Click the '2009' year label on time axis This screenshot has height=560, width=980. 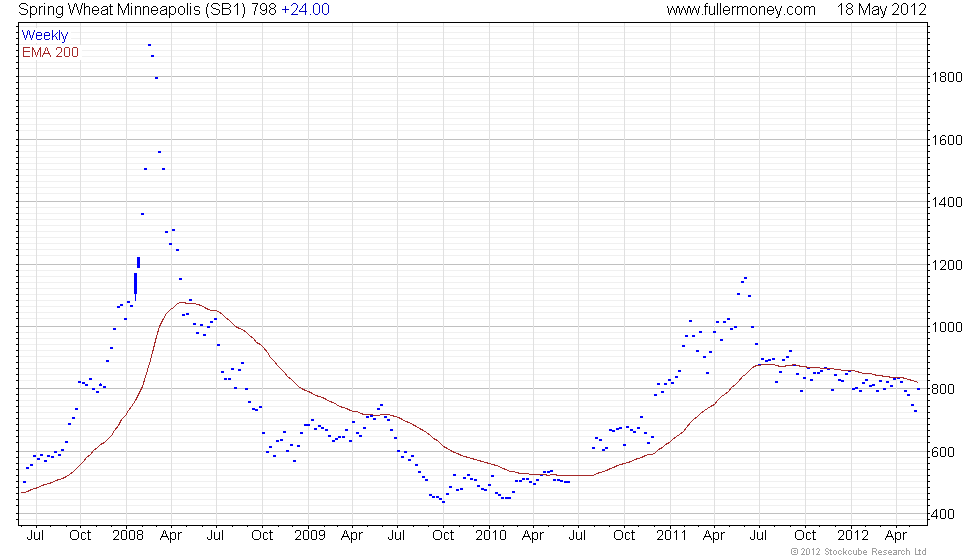pos(309,536)
